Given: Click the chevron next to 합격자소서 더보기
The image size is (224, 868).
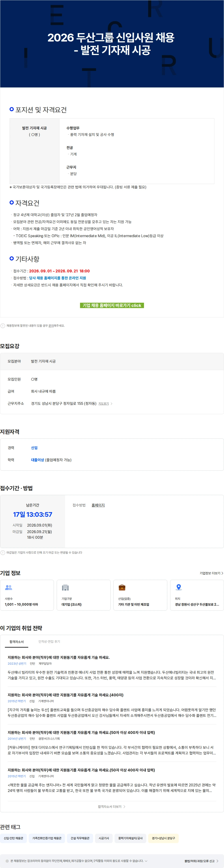Looking at the screenshot, I should pos(124,807).
